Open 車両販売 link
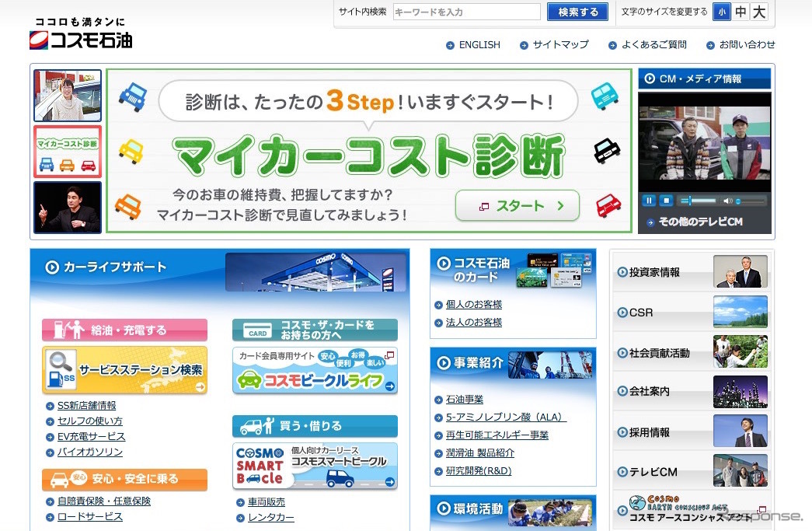This screenshot has height=531, width=812. [x=267, y=502]
